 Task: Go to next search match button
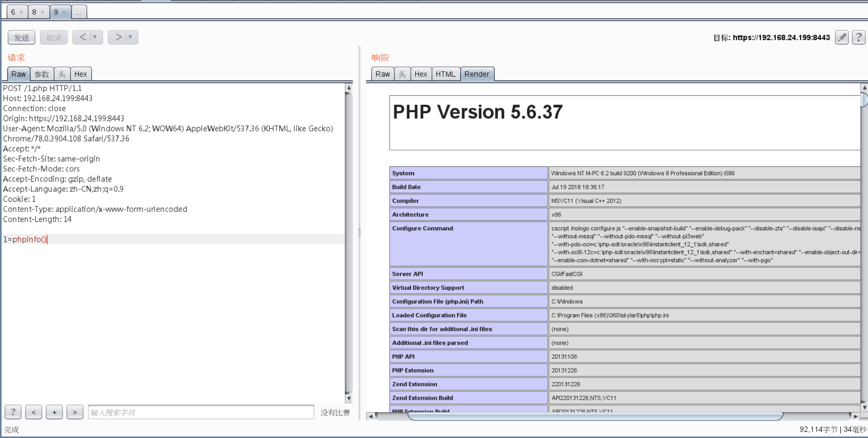(75, 412)
